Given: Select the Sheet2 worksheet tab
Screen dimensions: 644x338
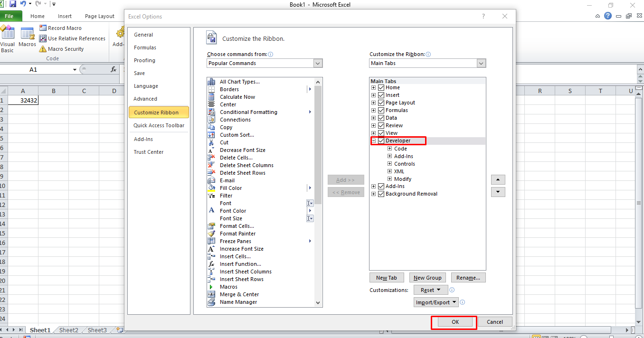Looking at the screenshot, I should [x=67, y=329].
